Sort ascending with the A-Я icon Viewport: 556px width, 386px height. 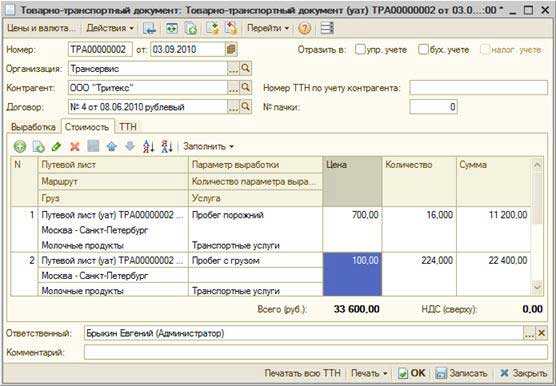pos(149,146)
